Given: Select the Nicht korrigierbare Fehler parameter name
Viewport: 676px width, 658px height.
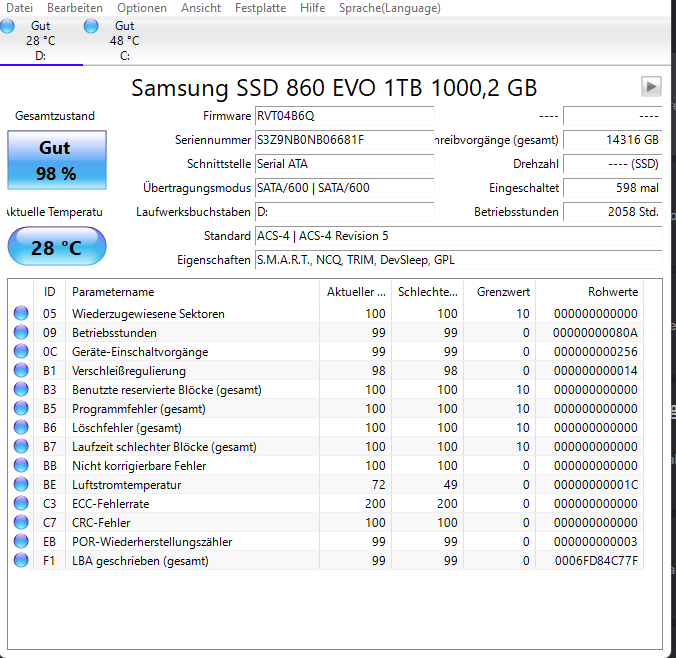Looking at the screenshot, I should 139,466.
